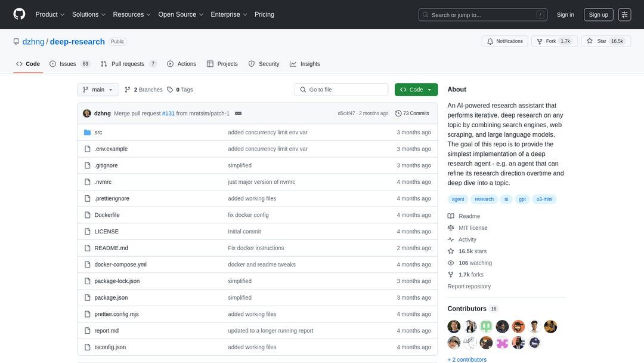Open the .env.example file

[111, 149]
